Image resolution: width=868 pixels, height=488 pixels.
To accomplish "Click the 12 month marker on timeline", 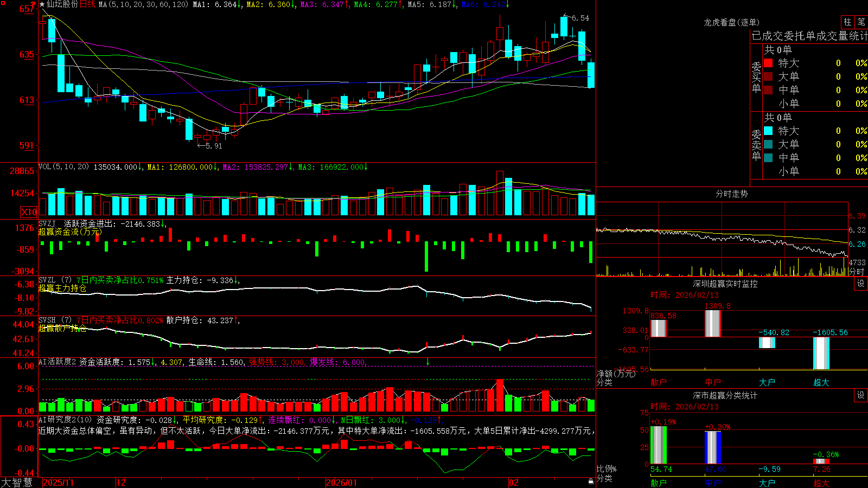I will (x=121, y=483).
